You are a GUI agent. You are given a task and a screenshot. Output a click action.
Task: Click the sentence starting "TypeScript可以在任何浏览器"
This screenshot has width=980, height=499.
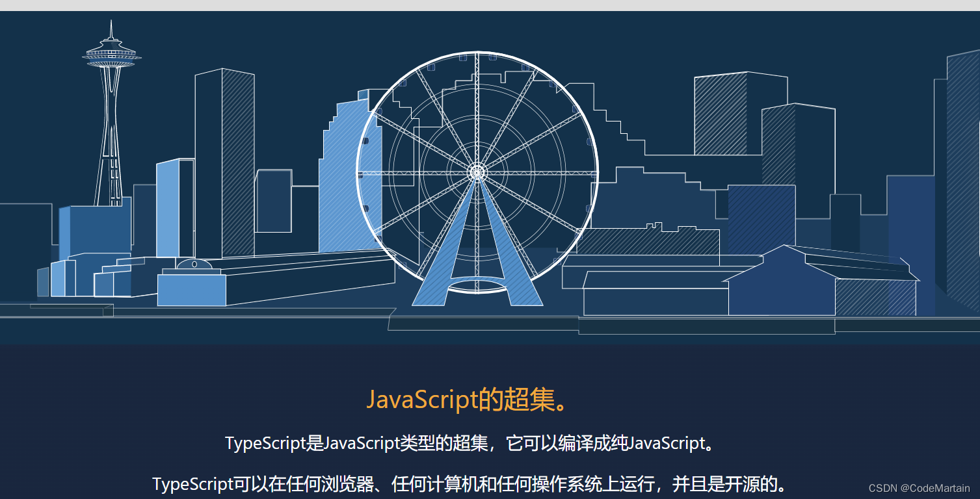(x=471, y=484)
